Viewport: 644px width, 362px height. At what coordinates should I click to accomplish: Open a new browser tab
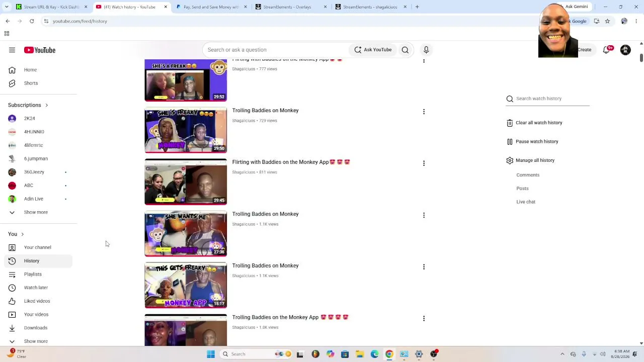[x=417, y=7]
